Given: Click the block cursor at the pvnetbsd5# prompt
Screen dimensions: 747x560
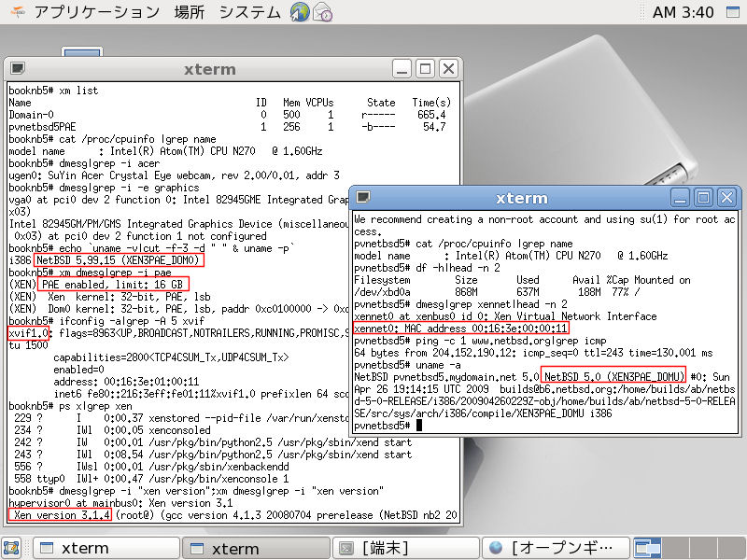Looking at the screenshot, I should tap(419, 426).
